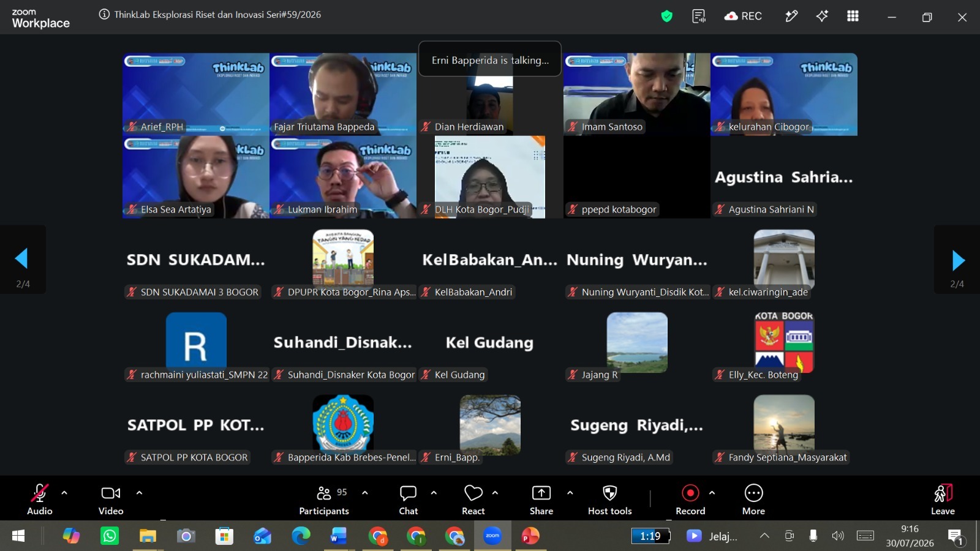Expand the video options arrow
Viewport: 980px width, 551px height.
[x=139, y=492]
